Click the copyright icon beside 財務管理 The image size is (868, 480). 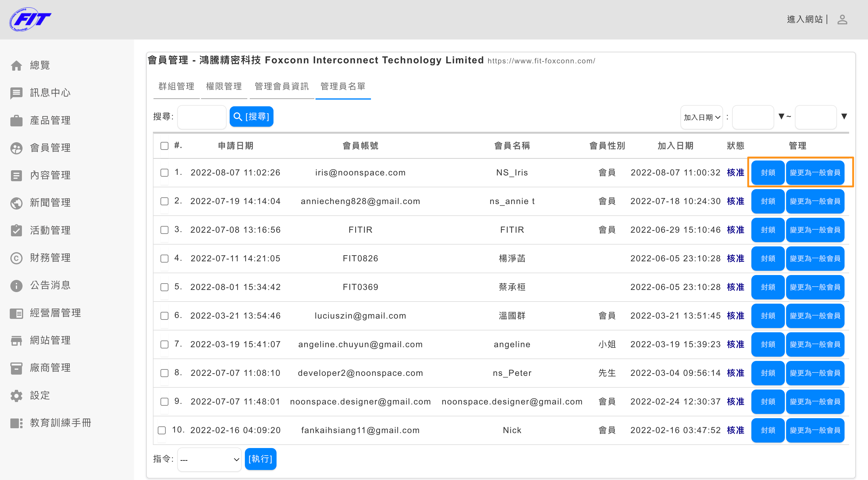(x=16, y=258)
